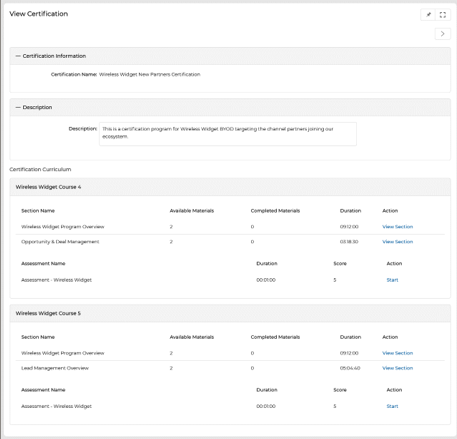Click Course 4 Assessment - Wireless Widget name

tap(56, 280)
